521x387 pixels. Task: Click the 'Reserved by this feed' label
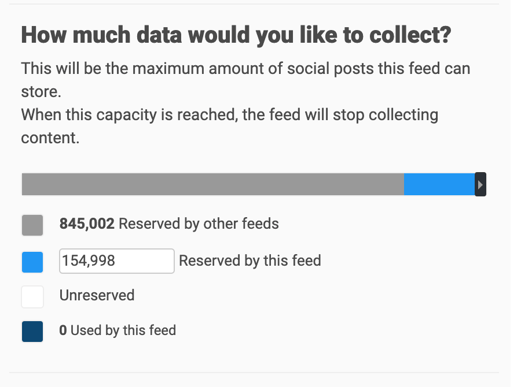pyautogui.click(x=250, y=261)
